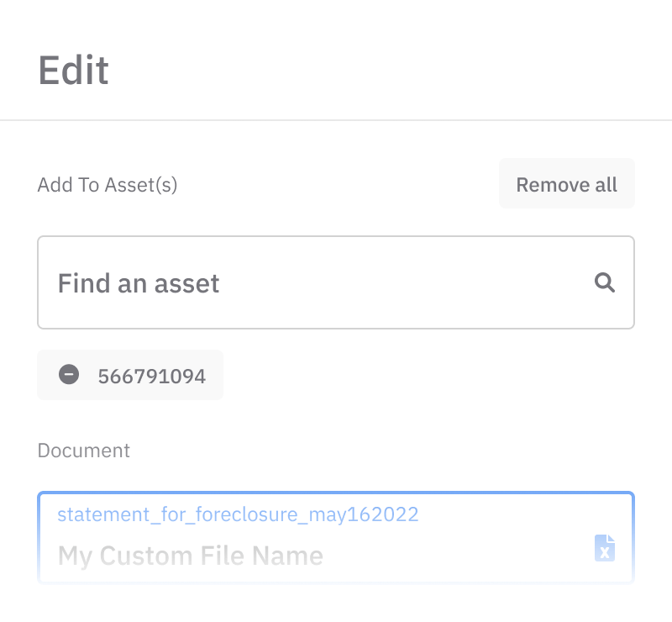Click the 566791094 asset chip

click(151, 376)
